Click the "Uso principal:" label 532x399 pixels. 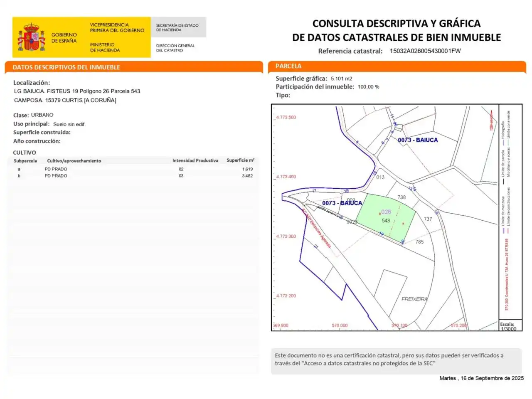pyautogui.click(x=31, y=124)
